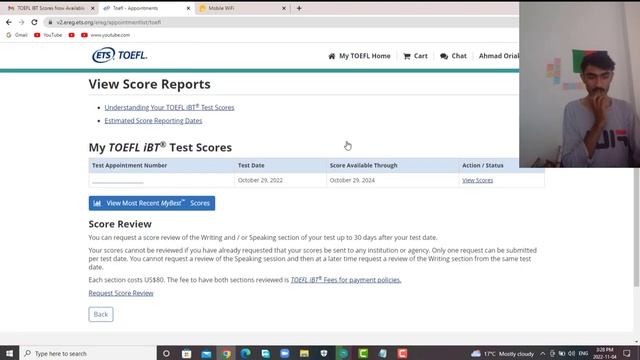The width and height of the screenshot is (640, 360).
Task: Close the Toefl - Appointments tab
Action: pyautogui.click(x=188, y=8)
